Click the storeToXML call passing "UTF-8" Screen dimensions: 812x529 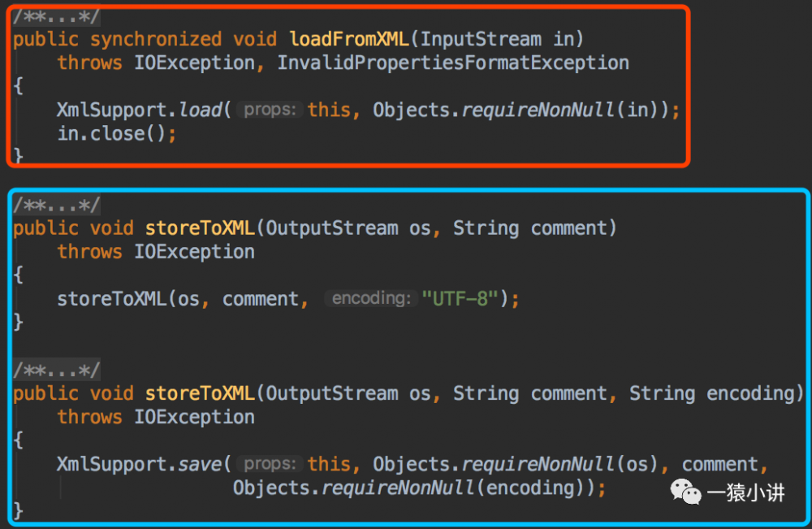click(111, 299)
